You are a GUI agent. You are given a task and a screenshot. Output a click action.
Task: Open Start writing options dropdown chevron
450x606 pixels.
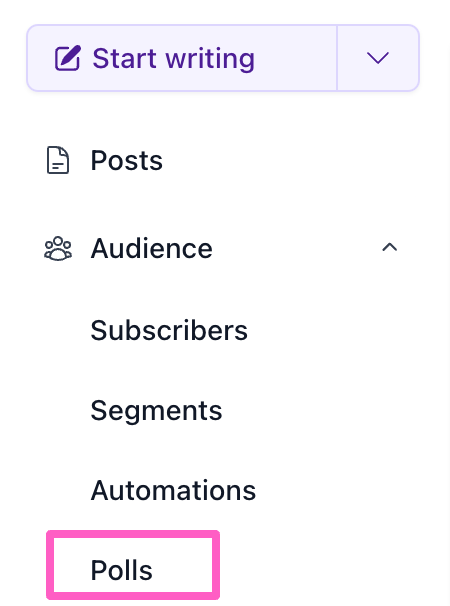378,58
